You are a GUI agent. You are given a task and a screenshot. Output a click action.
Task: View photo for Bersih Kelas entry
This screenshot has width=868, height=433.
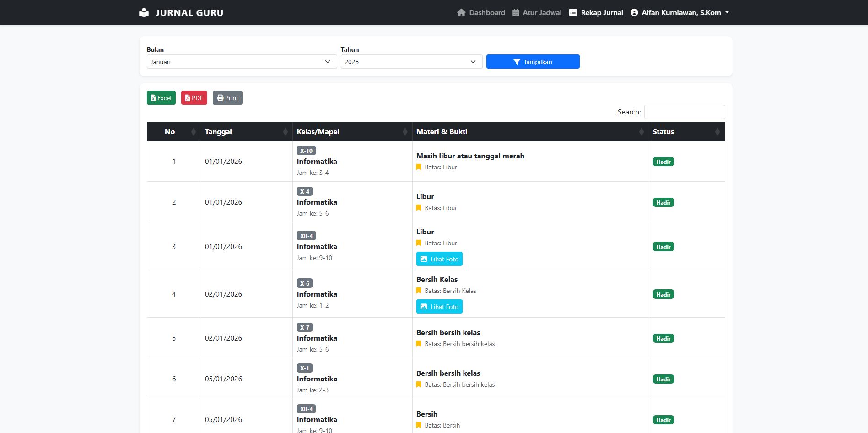point(439,307)
